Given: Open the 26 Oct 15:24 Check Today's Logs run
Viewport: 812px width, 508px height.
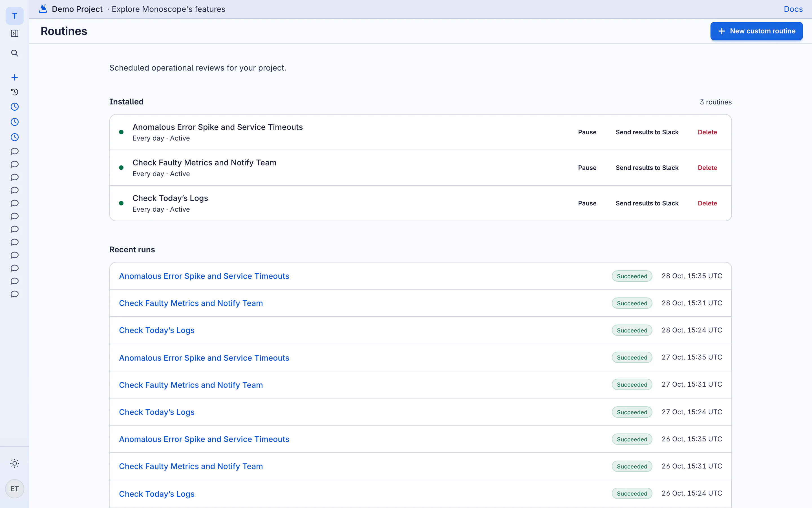Looking at the screenshot, I should 157,494.
